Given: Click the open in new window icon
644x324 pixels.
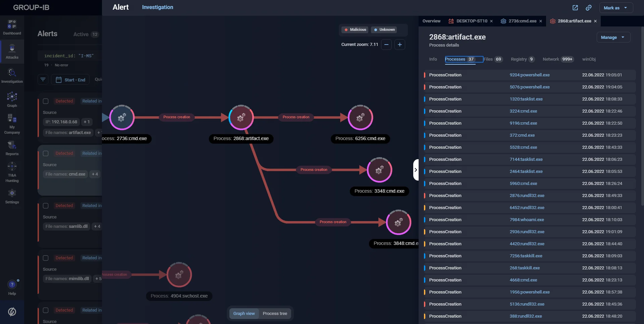Looking at the screenshot, I should (575, 8).
